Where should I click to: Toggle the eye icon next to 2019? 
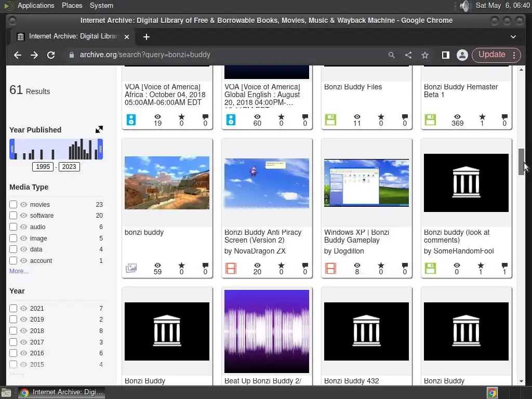point(23,320)
